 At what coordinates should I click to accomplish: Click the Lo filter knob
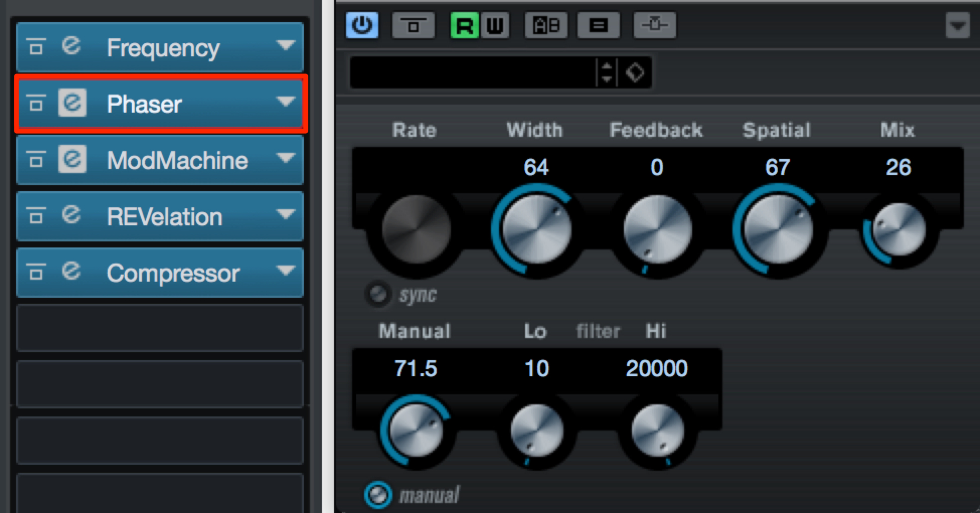point(536,431)
